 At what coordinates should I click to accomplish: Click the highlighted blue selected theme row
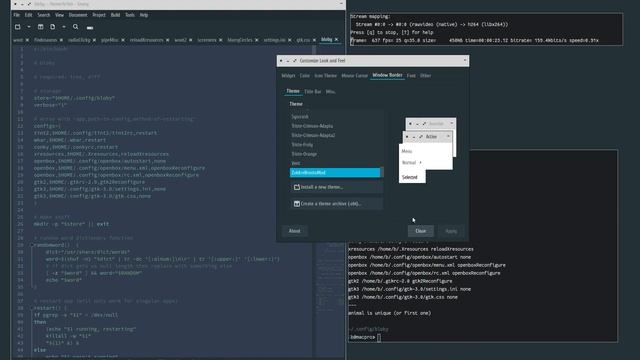point(335,173)
